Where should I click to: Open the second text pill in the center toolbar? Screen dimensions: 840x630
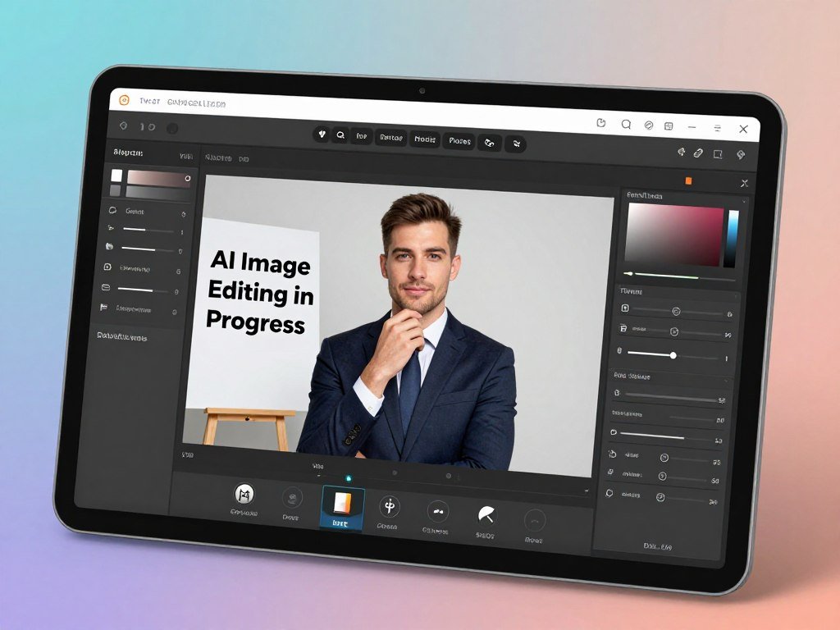coord(390,138)
